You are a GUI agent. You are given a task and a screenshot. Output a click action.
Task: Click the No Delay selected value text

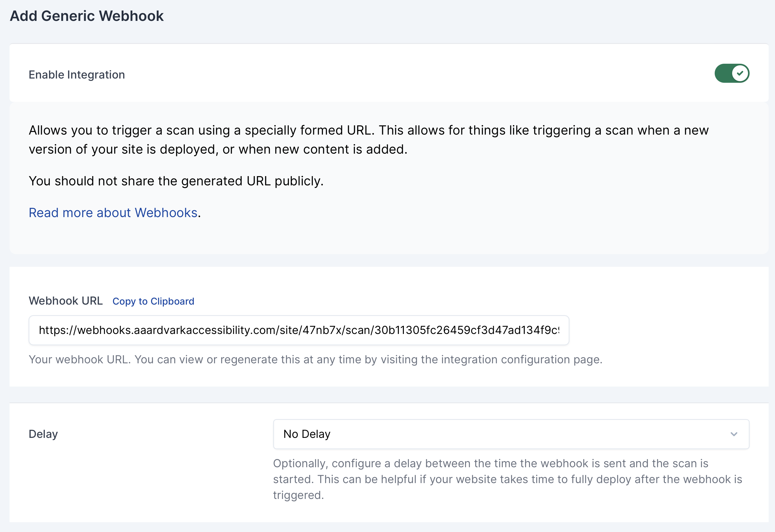307,434
